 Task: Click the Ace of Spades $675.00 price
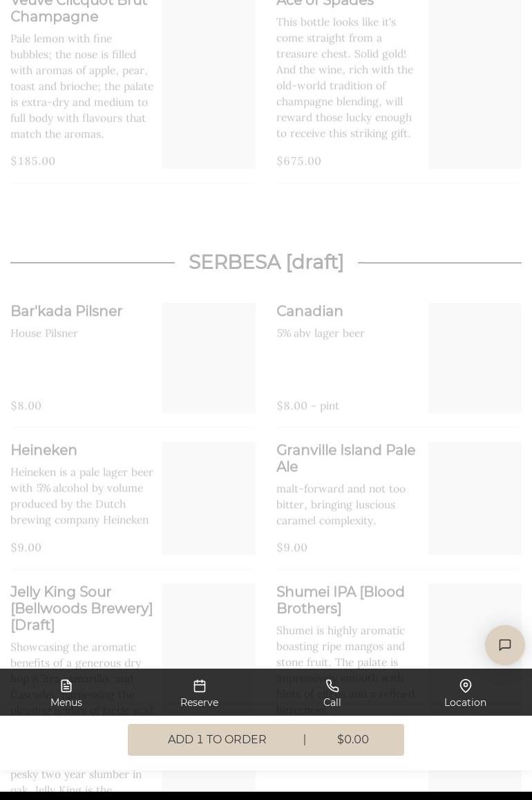click(299, 161)
